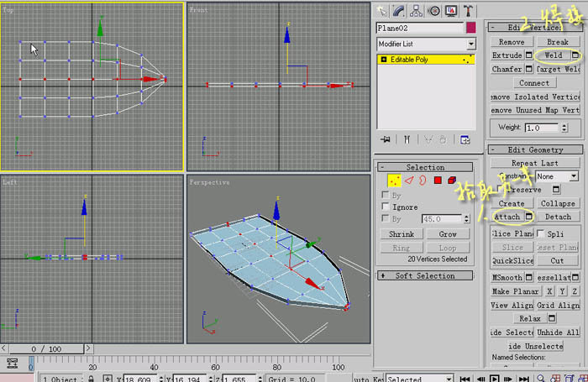Enable the Split checkbox
The height and width of the screenshot is (382, 588).
(x=541, y=233)
